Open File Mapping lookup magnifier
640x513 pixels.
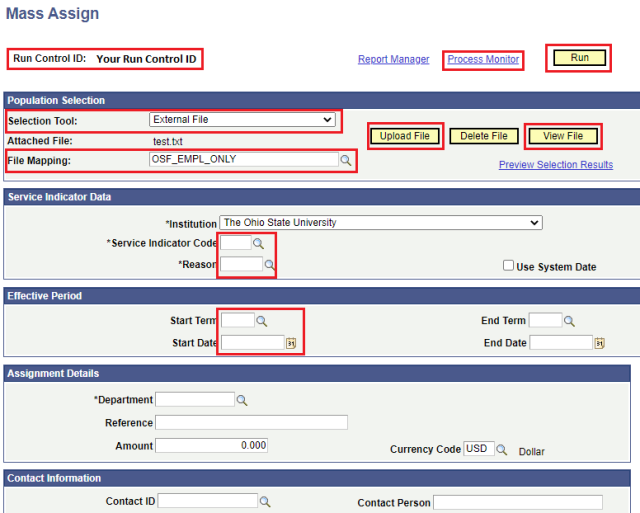coord(346,160)
